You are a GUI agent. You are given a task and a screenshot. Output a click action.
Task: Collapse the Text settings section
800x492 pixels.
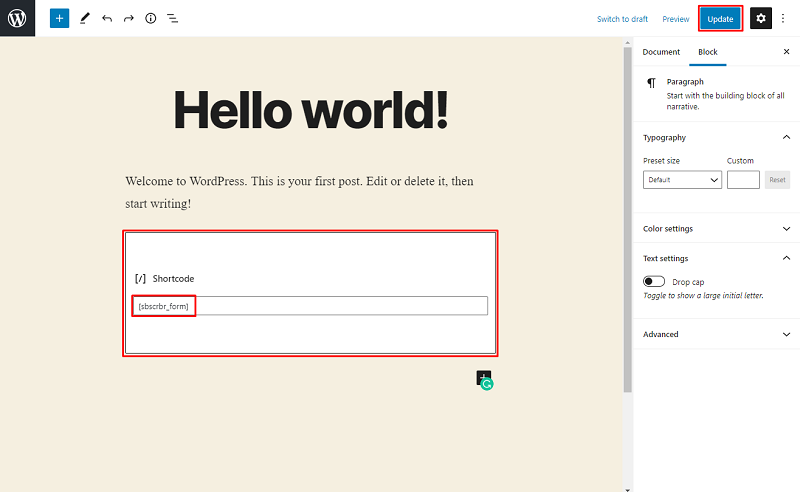[x=786, y=258]
